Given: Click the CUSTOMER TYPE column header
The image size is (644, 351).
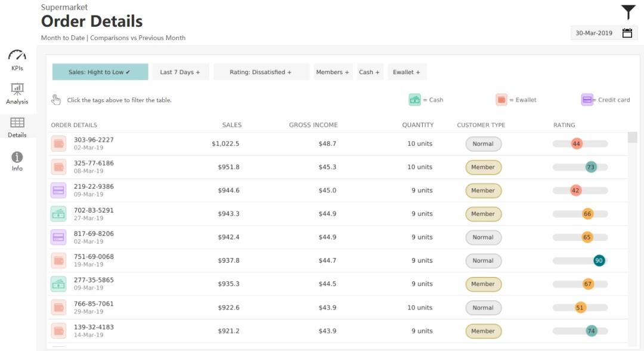Looking at the screenshot, I should (x=481, y=125).
